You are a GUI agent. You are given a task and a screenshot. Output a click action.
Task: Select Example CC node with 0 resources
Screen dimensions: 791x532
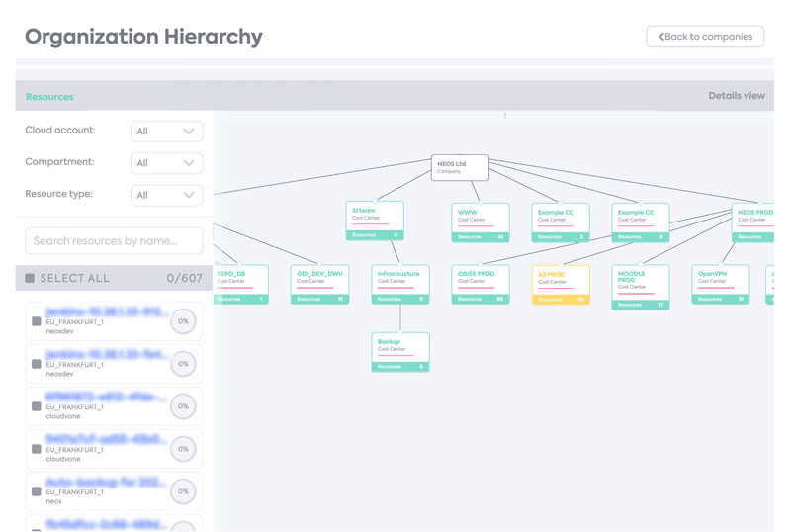coord(641,222)
